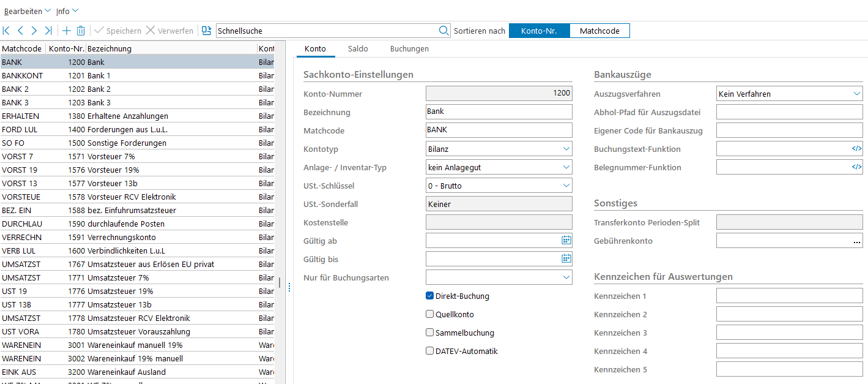The height and width of the screenshot is (384, 868).
Task: Expand the Kontotyp dropdown
Action: (565, 149)
